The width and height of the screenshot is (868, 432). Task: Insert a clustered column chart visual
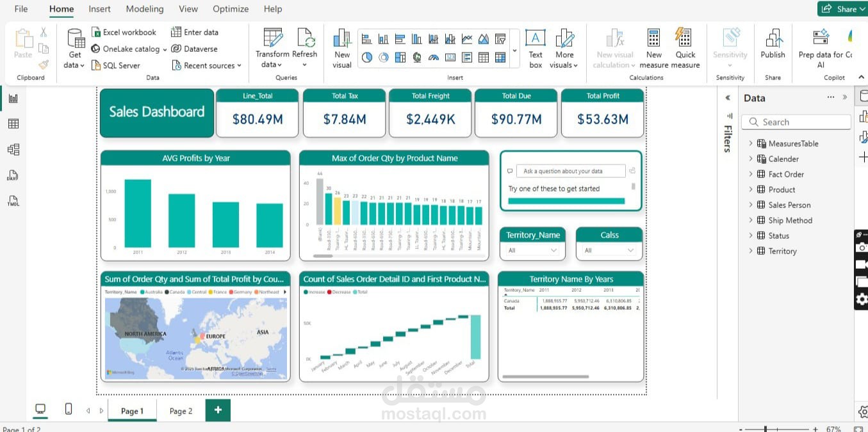417,39
